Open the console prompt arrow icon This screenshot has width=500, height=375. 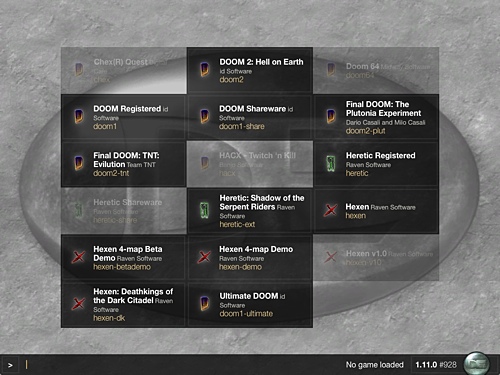point(10,365)
